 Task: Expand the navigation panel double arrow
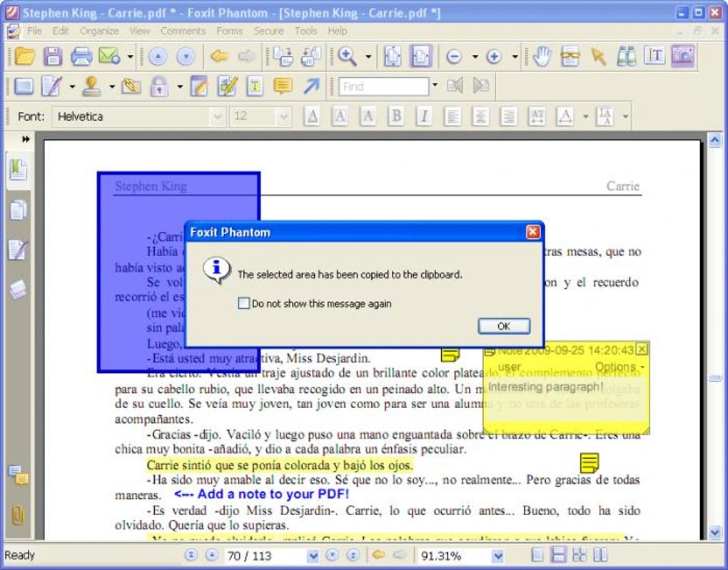click(x=26, y=139)
